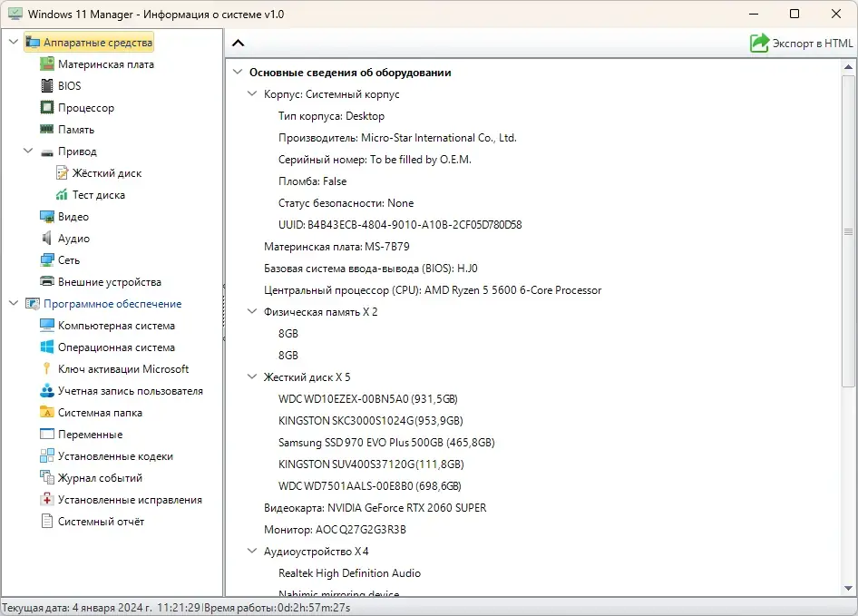Open the BIOS section
The width and height of the screenshot is (858, 616).
coord(45,85)
